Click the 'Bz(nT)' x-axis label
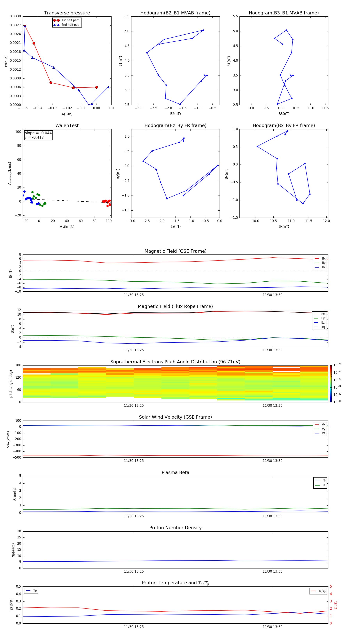 pos(175,227)
